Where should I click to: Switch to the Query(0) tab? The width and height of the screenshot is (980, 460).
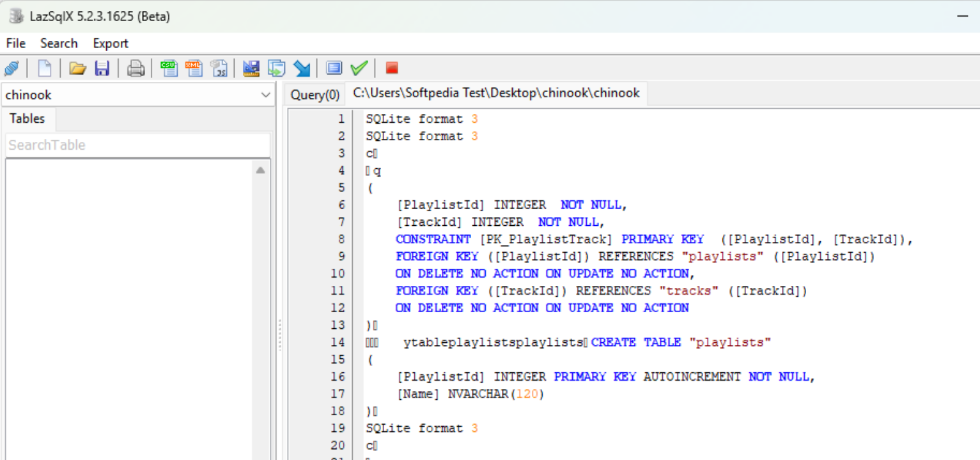tap(315, 95)
